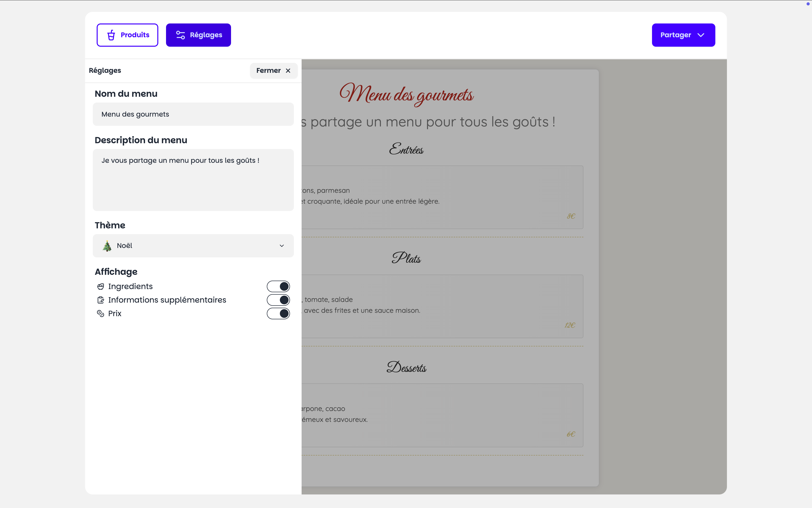Click into the Description du menu textarea
This screenshot has width=812, height=508.
[193, 180]
